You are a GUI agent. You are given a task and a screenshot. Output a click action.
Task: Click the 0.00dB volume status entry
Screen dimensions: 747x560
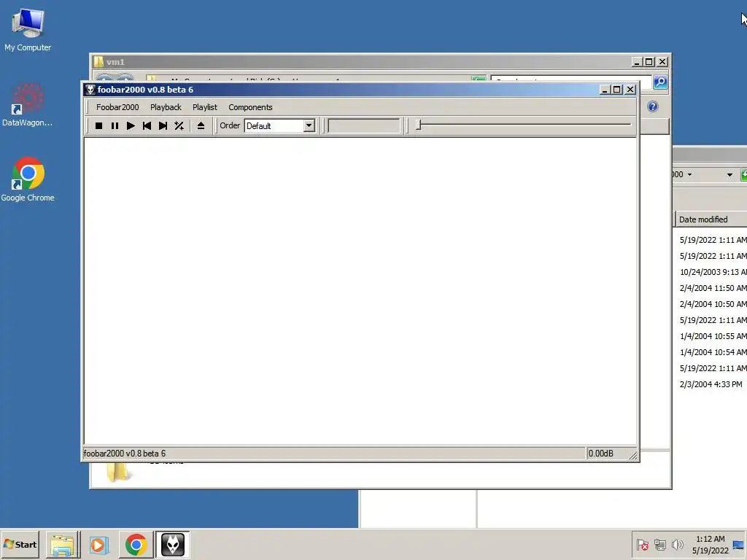click(x=601, y=454)
